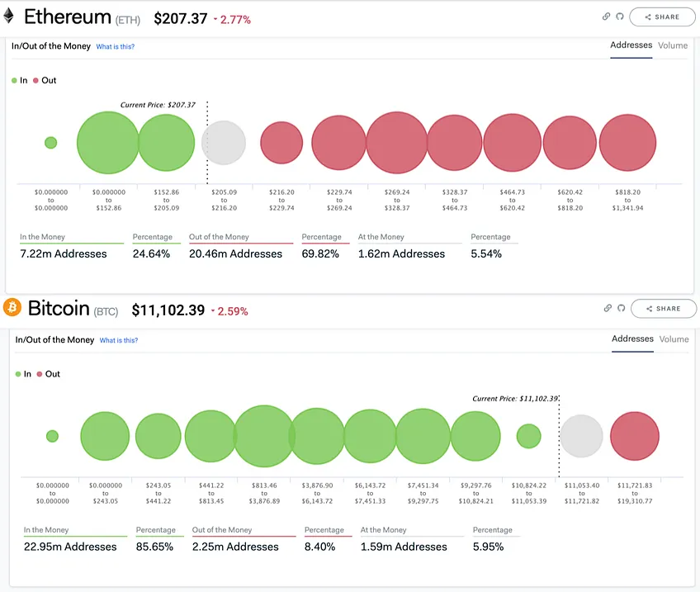Viewport: 700px width, 592px height.
Task: Switch to Volume tab in Ethereum panel
Action: point(673,45)
